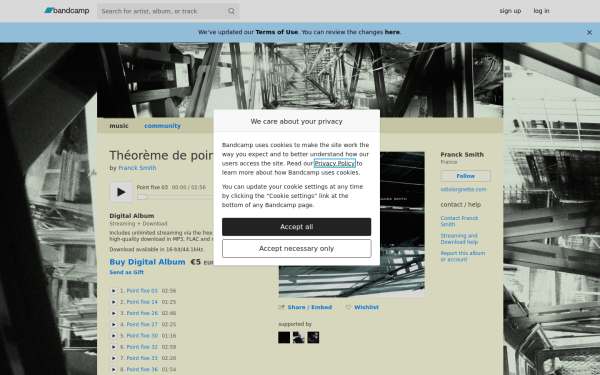Open Point fixe 33 track link
Viewport: 600px width, 375px height.
(x=142, y=358)
